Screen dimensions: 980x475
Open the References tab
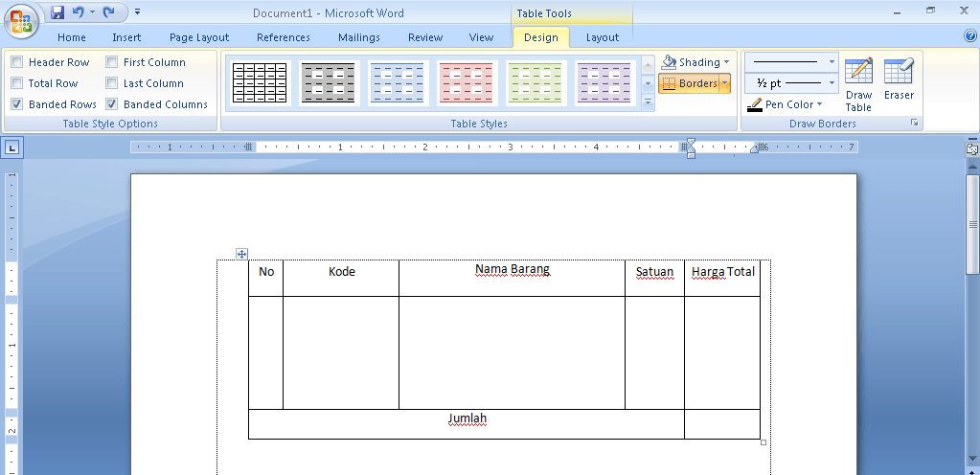point(284,37)
